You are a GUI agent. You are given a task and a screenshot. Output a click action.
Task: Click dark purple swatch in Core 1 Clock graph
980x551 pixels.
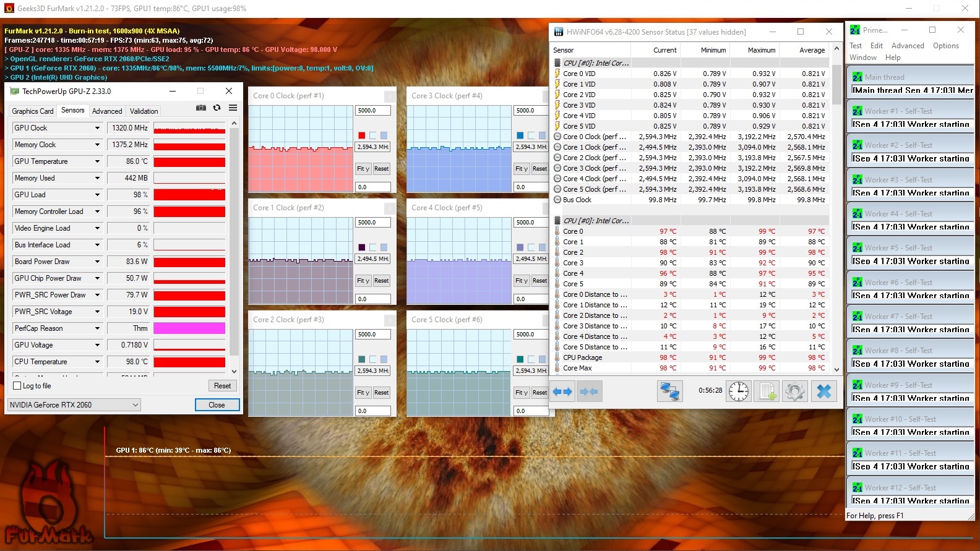[362, 247]
